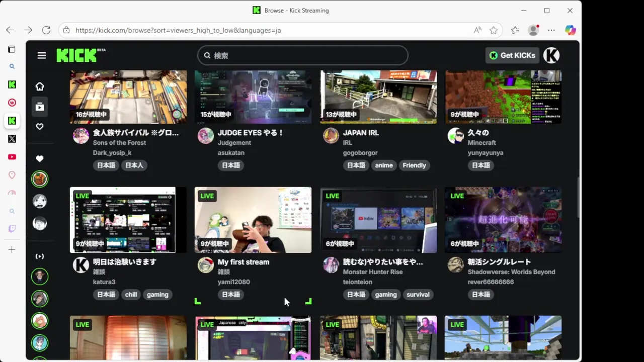Refresh the page
644x362 pixels.
46,30
